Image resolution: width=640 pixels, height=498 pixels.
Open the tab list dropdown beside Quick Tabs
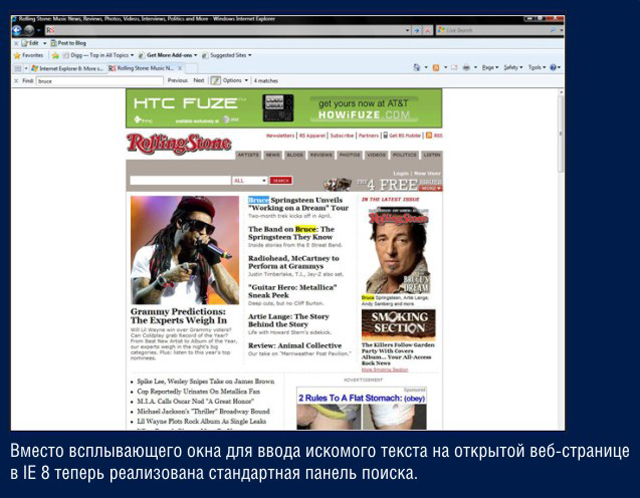click(x=26, y=68)
